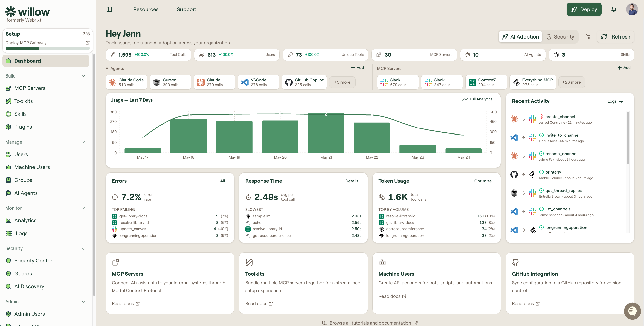The width and height of the screenshot is (644, 326).
Task: Click the May 21 usage bar
Action: click(x=326, y=133)
